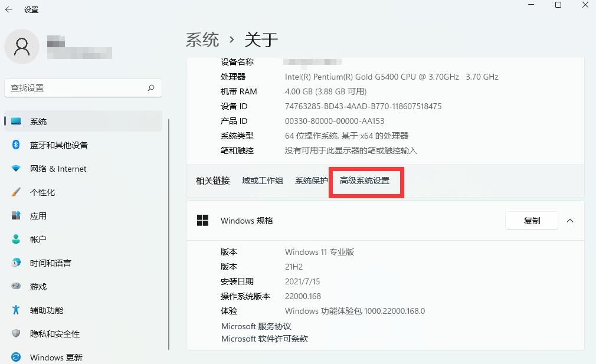
Task: Click the sidebar vertical scrollbar
Action: pyautogui.click(x=168, y=234)
